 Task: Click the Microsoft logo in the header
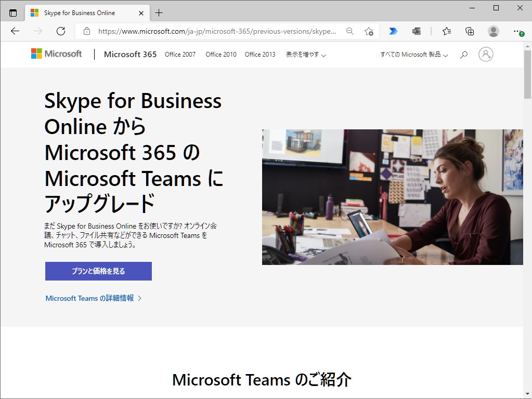(x=56, y=54)
